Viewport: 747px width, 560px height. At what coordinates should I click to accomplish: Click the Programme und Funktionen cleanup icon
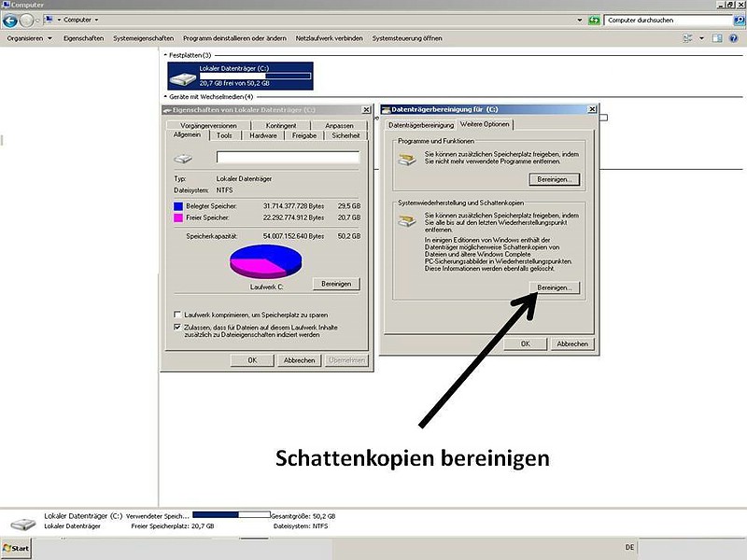pyautogui.click(x=407, y=160)
